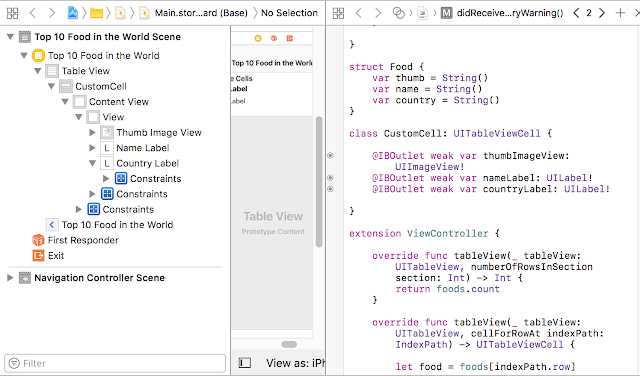Screen dimensions: 640x376
Task: Click the canvas vertical scrollbar
Action: 319,182
